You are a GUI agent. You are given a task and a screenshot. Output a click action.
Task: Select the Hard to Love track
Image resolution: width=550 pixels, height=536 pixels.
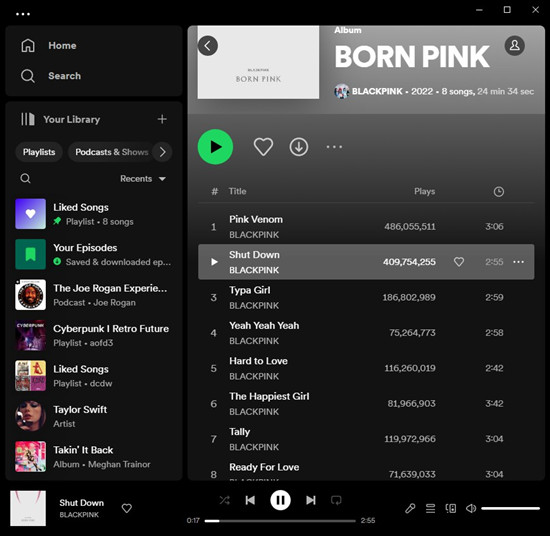(x=366, y=368)
